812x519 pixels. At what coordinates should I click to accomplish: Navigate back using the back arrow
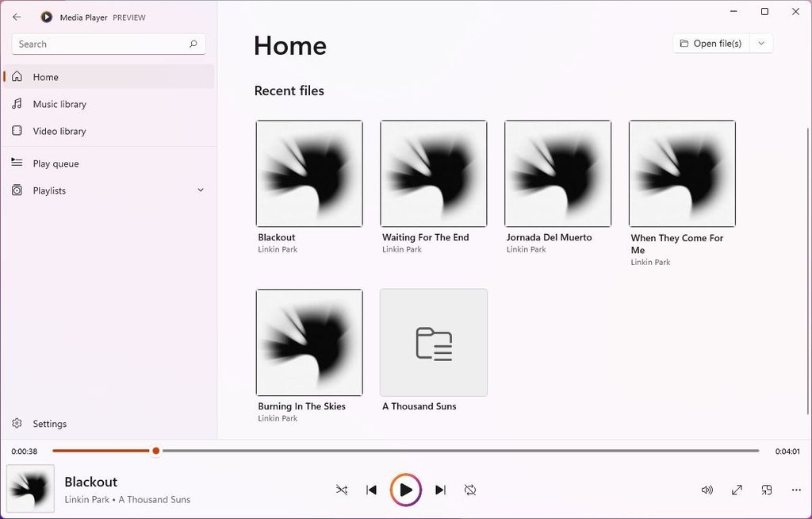coord(16,17)
